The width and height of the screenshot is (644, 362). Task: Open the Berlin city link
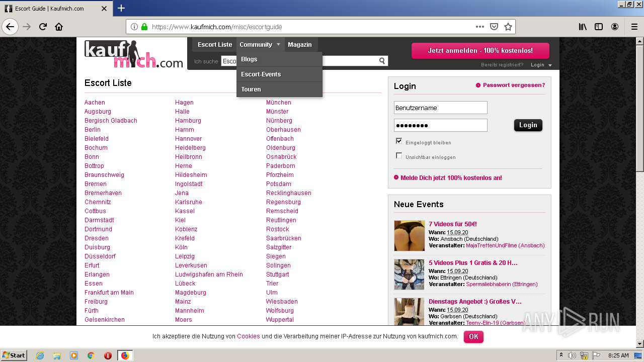click(x=93, y=129)
